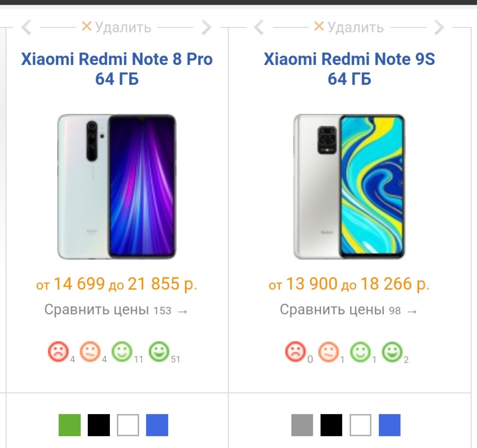Image resolution: width=477 pixels, height=448 pixels.
Task: Click the happy green face with 51 reviews
Action: click(x=159, y=352)
